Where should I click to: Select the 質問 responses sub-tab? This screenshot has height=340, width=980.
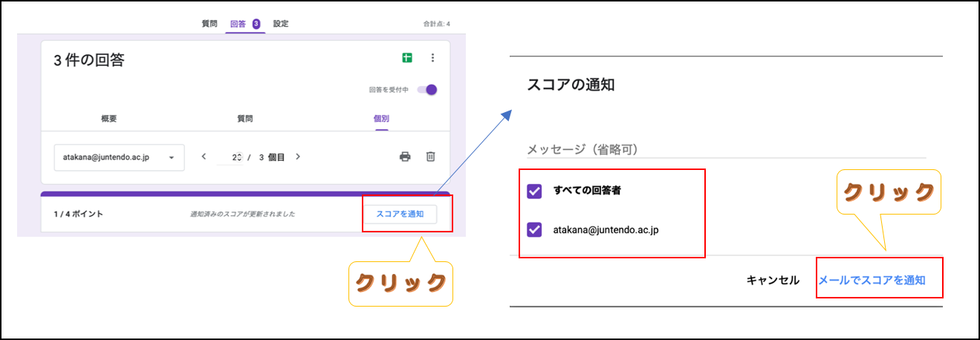point(245,118)
